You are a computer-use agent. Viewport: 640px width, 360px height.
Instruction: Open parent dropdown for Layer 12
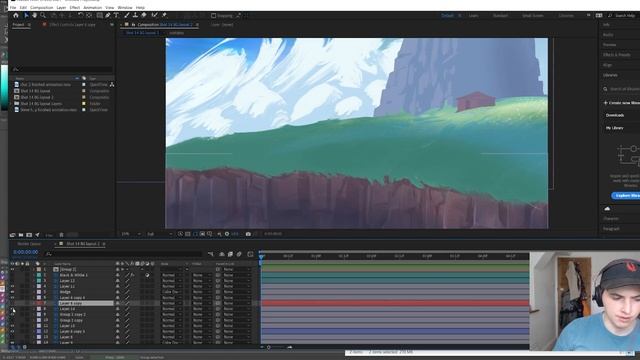point(236,281)
